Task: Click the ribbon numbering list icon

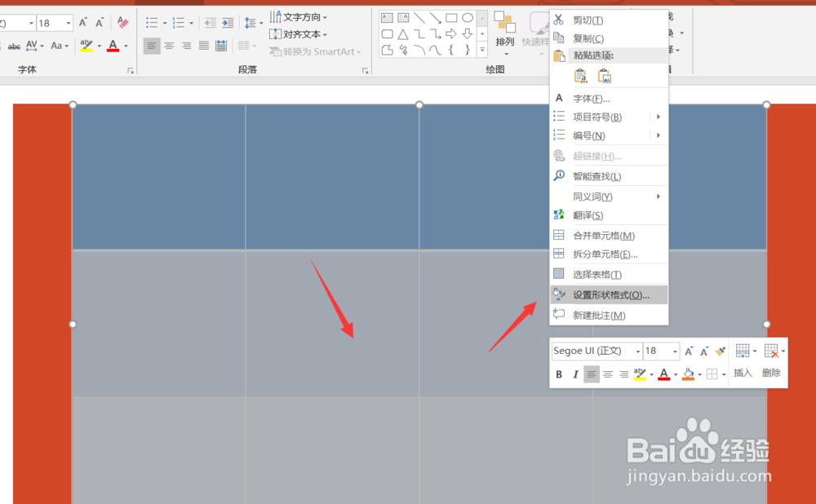Action: tap(179, 23)
